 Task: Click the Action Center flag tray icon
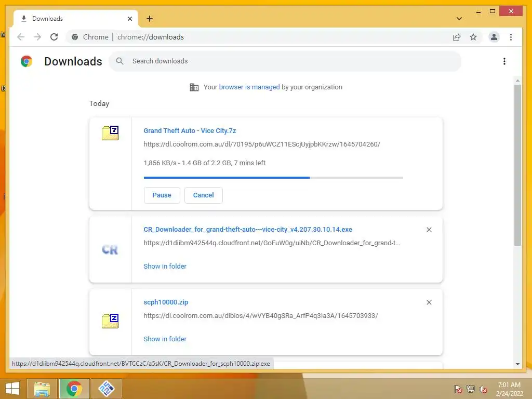[x=458, y=389]
